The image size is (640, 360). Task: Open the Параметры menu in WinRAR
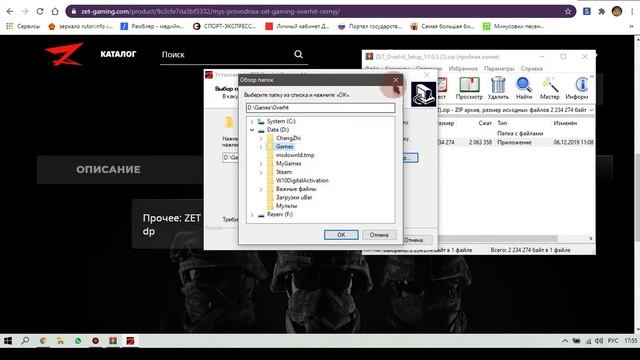point(499,69)
